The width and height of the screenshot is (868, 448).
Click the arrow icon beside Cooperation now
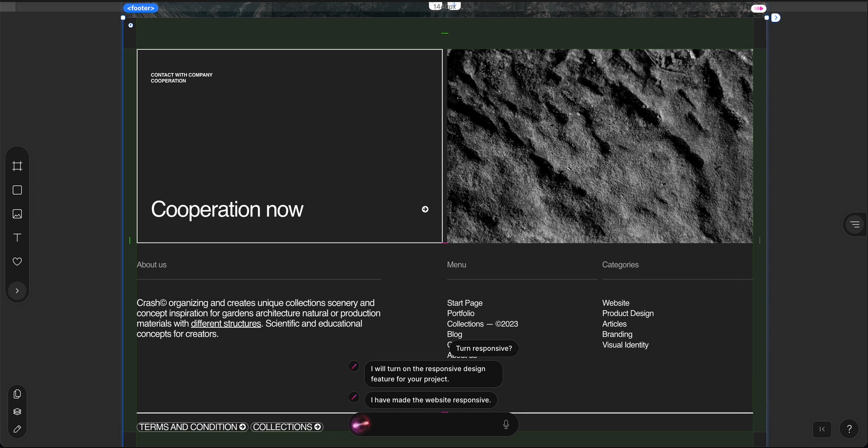[425, 209]
